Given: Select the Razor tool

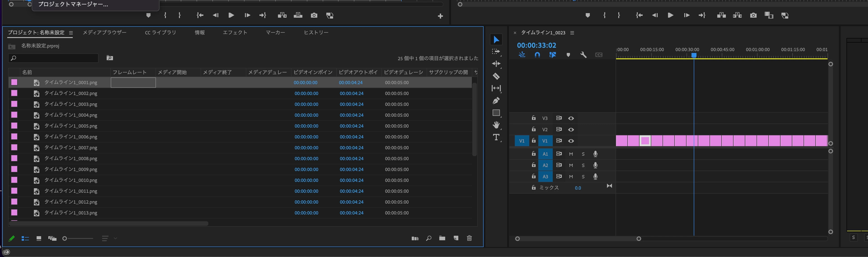Looking at the screenshot, I should [496, 76].
